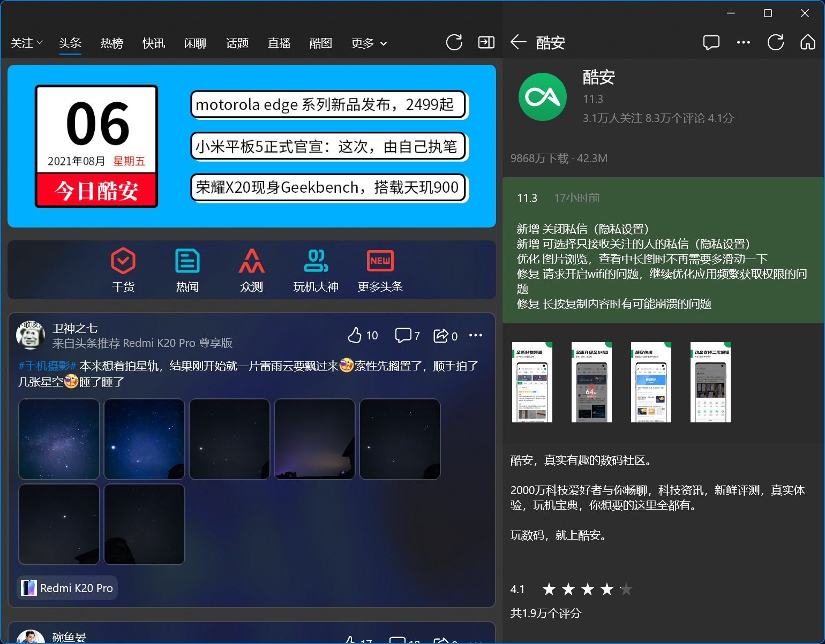Like 卫神之七's post
The height and width of the screenshot is (644, 825).
pos(363,336)
